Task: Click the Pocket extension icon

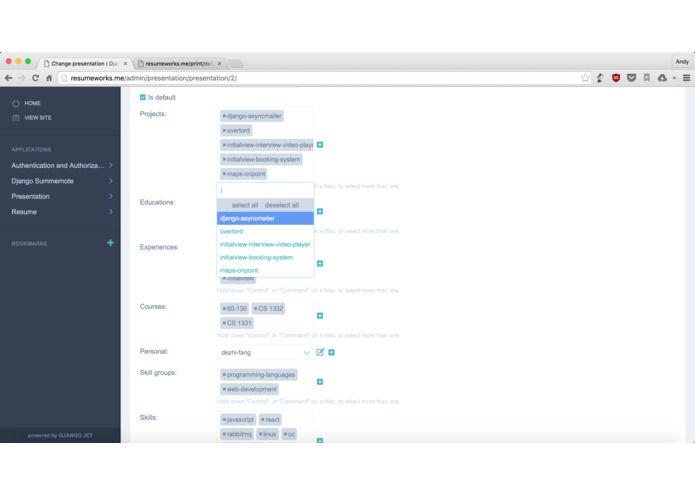Action: [x=631, y=78]
